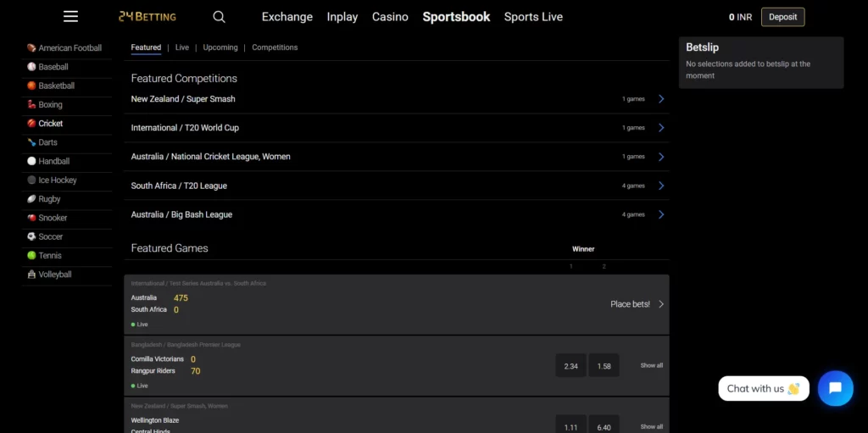Click the Basketball sport icon
Viewport: 868px width, 433px height.
point(31,86)
